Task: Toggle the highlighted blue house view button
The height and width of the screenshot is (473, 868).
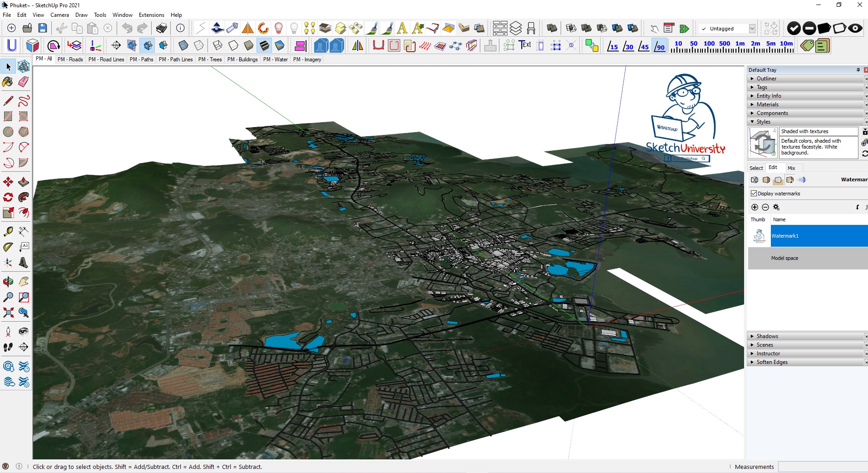Action: [148, 45]
